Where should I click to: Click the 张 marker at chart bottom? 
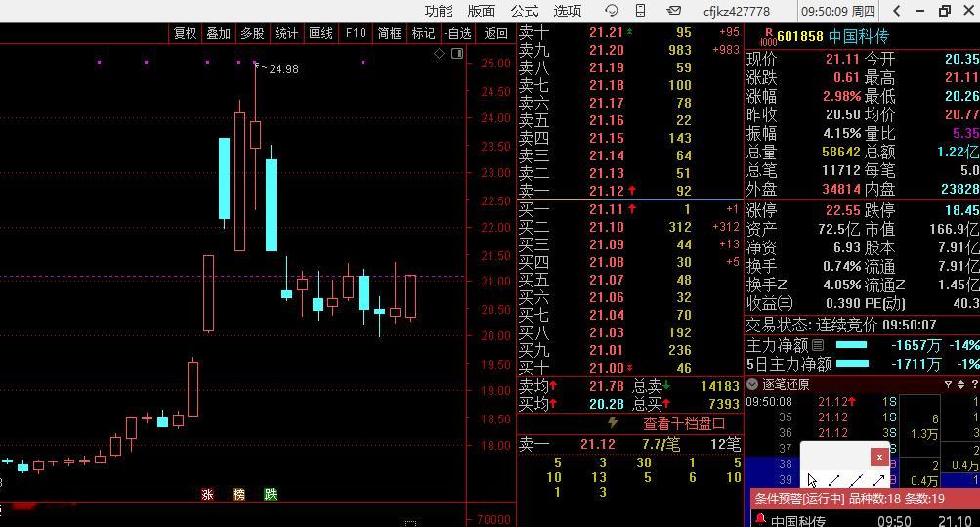click(x=207, y=495)
